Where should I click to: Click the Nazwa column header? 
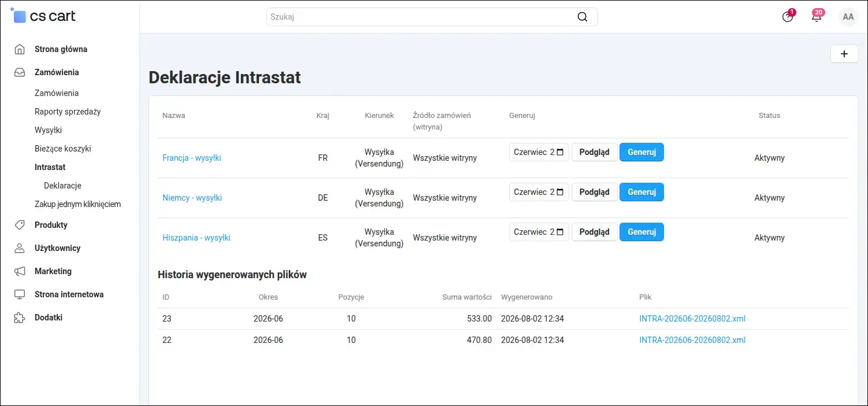pos(174,116)
